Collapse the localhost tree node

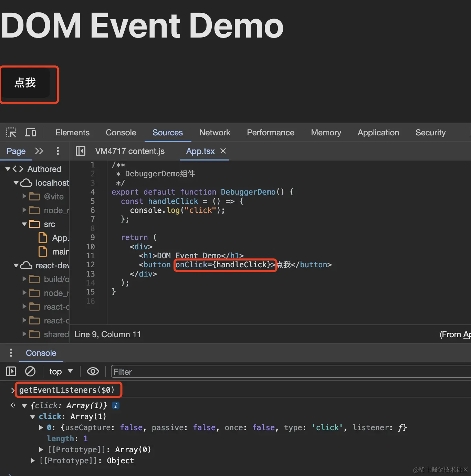pos(16,183)
